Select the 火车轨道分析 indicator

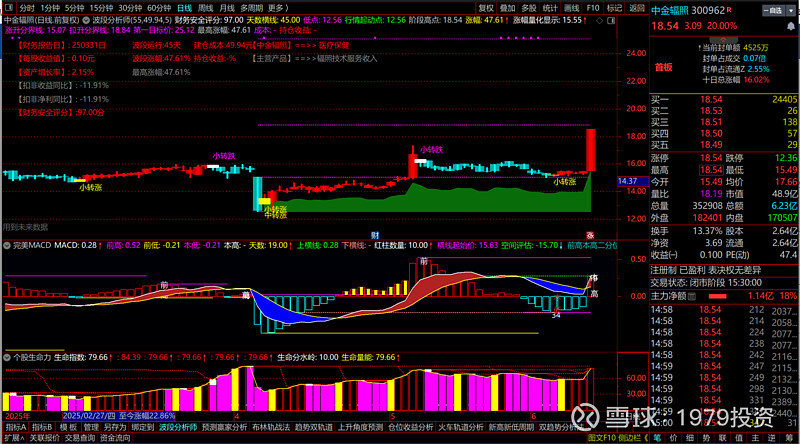click(x=461, y=428)
